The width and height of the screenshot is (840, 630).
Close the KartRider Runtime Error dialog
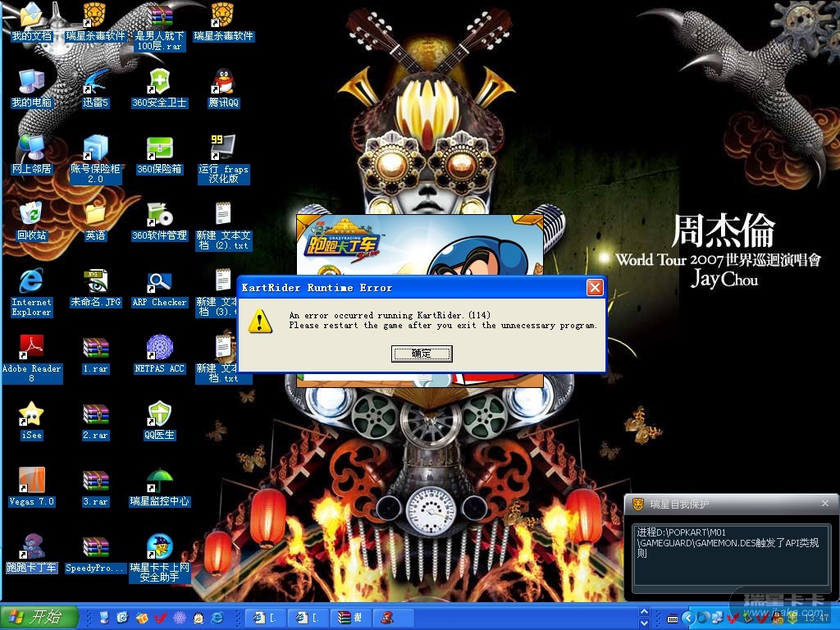(595, 288)
